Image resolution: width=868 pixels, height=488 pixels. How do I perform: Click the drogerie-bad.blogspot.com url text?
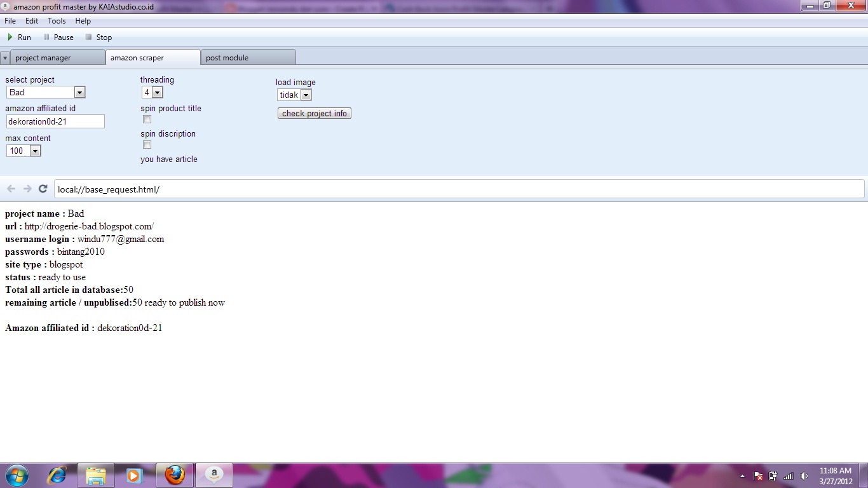89,226
